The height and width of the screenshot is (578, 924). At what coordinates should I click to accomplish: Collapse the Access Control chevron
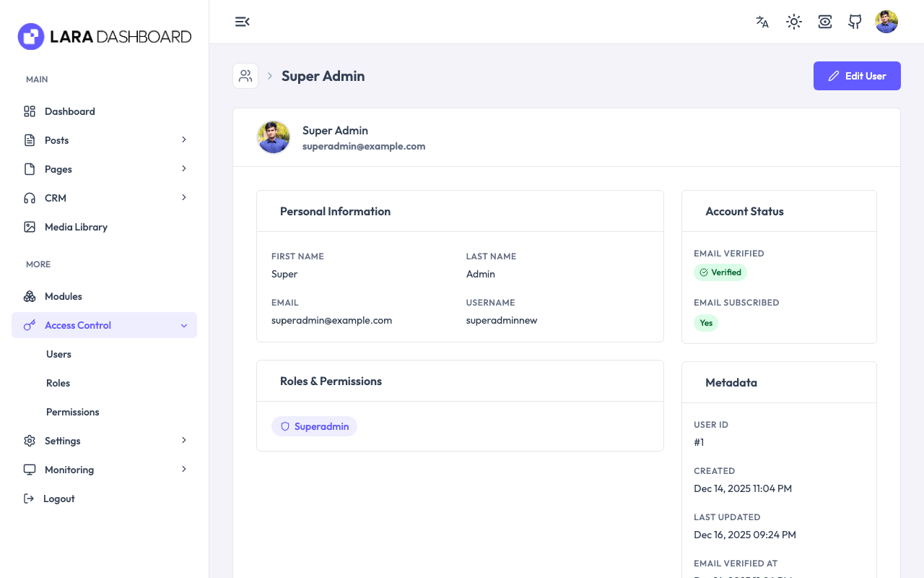click(184, 326)
